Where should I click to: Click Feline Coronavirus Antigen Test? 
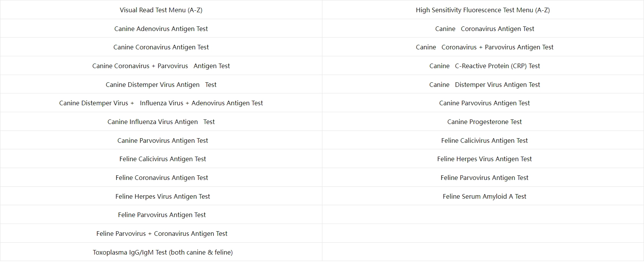tap(162, 178)
